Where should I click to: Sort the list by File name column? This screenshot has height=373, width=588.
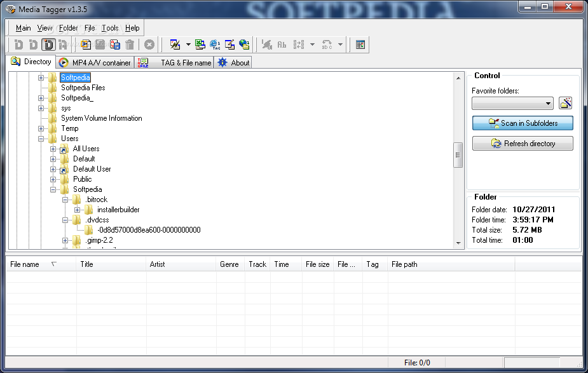[41, 264]
